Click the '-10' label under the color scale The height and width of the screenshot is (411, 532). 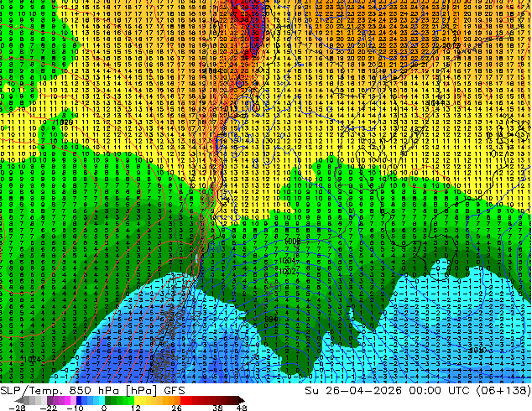(x=76, y=408)
